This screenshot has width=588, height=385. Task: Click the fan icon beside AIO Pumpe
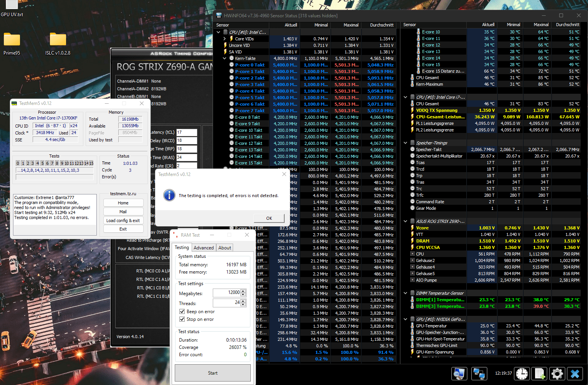pyautogui.click(x=412, y=280)
